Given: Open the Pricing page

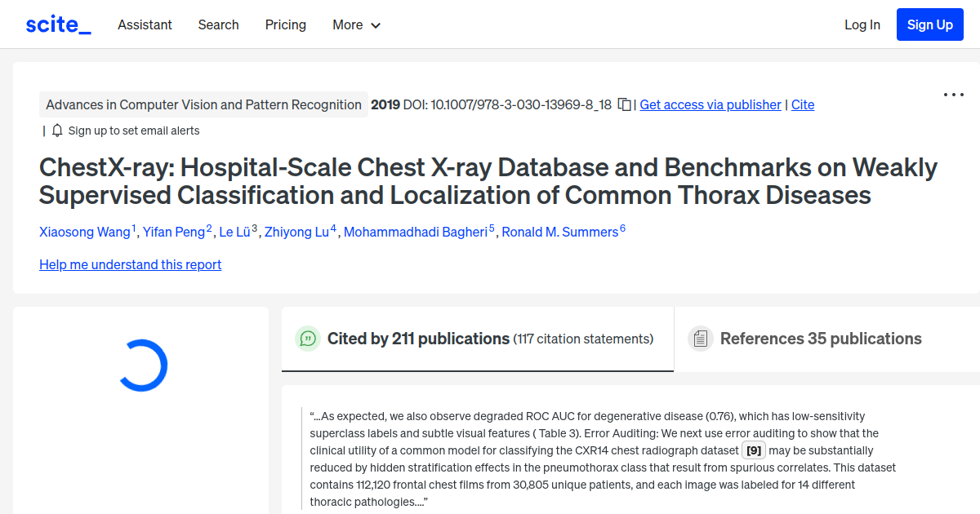Looking at the screenshot, I should pyautogui.click(x=285, y=24).
